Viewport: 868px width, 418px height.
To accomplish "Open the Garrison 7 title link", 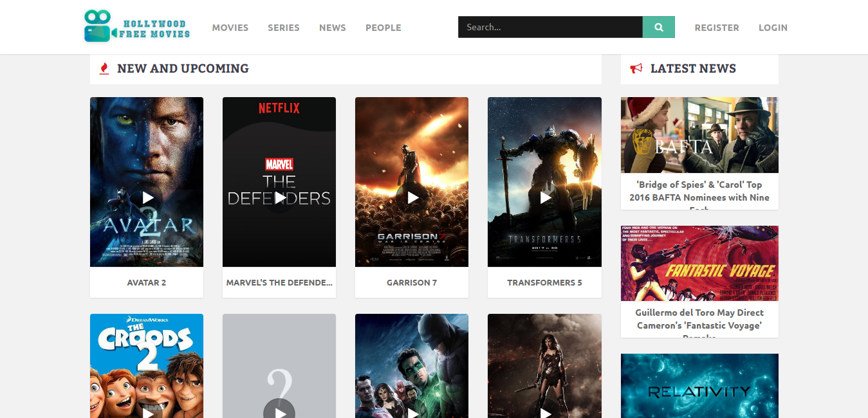I will (412, 282).
